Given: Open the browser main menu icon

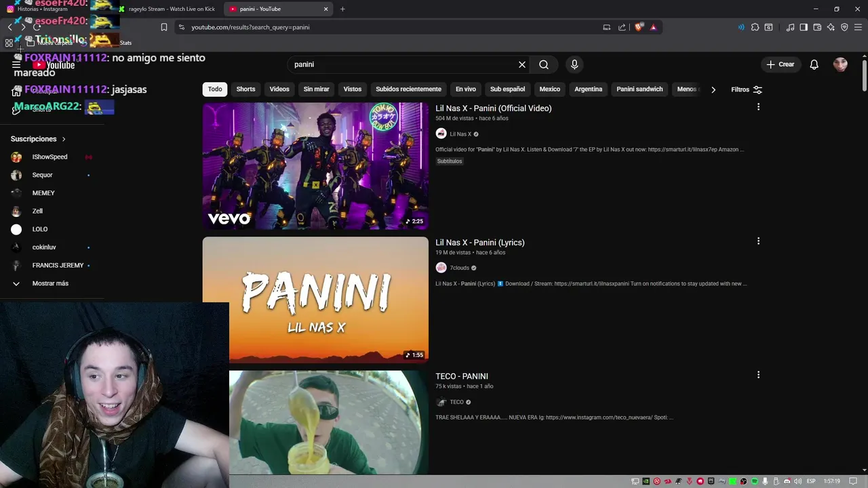Looking at the screenshot, I should (857, 27).
